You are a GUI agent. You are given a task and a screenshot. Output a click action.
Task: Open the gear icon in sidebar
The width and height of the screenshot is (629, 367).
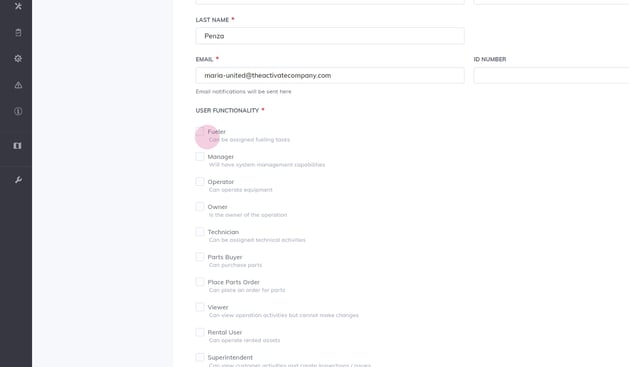[18, 59]
